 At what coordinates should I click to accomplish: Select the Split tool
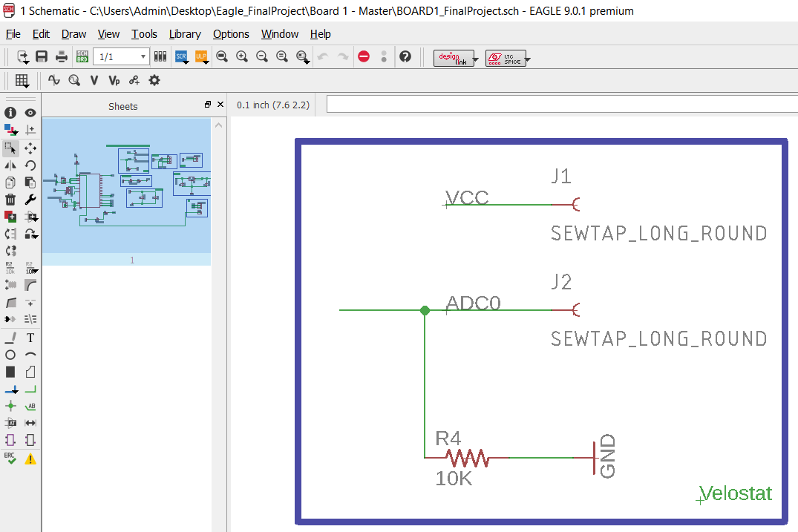10,303
